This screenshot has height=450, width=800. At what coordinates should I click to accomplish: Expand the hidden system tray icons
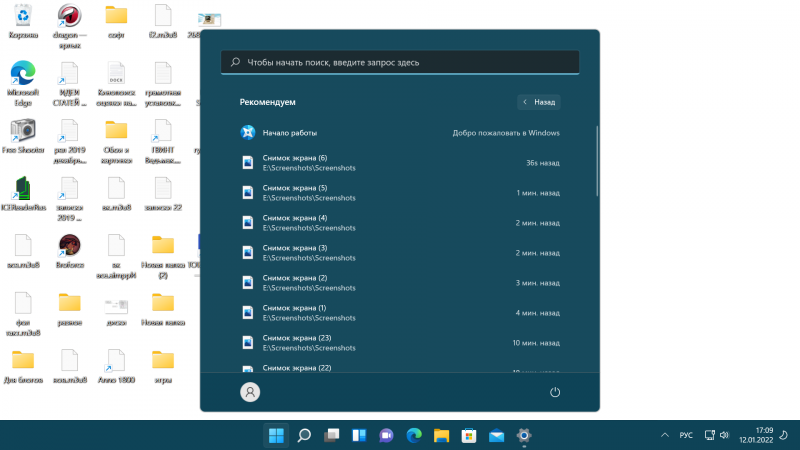coord(665,435)
